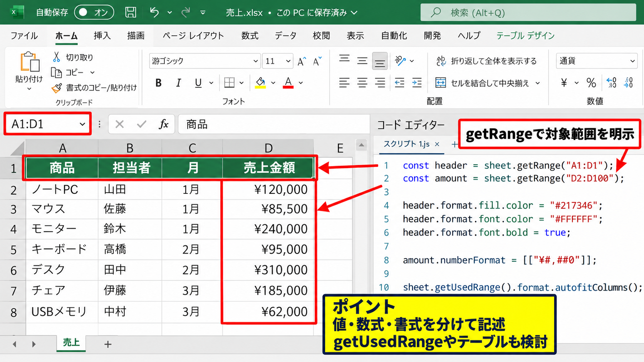Click the Save disk icon
The width and height of the screenshot is (644, 362).
[x=131, y=12]
